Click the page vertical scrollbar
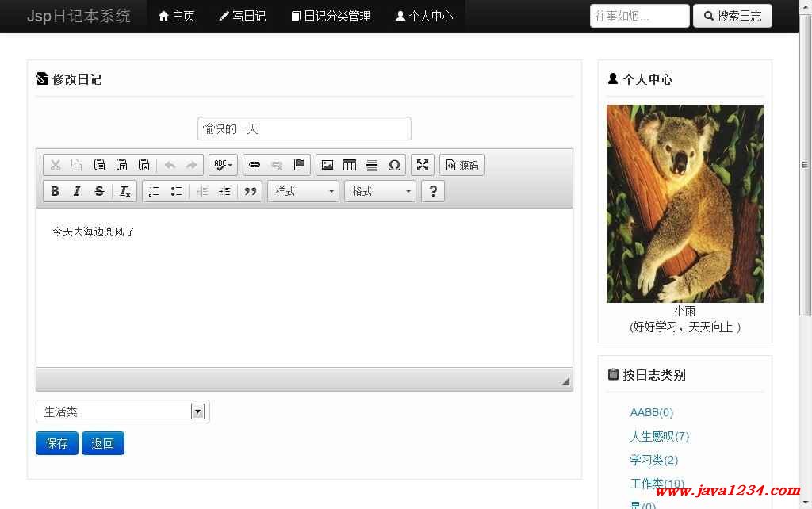 click(806, 166)
